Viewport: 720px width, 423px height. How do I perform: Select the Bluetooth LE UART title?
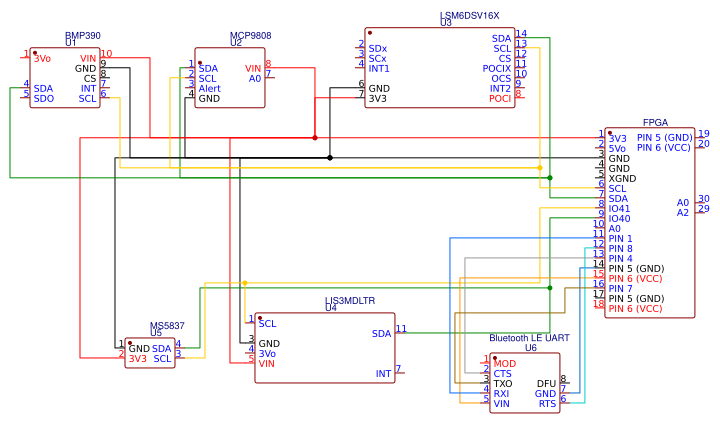tap(529, 338)
